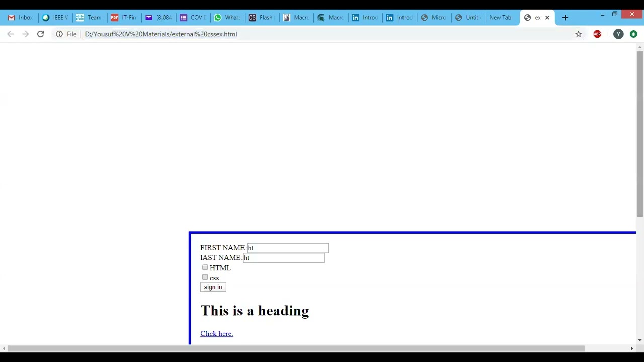Click the address bar URL
The height and width of the screenshot is (362, 644).
pyautogui.click(x=161, y=34)
